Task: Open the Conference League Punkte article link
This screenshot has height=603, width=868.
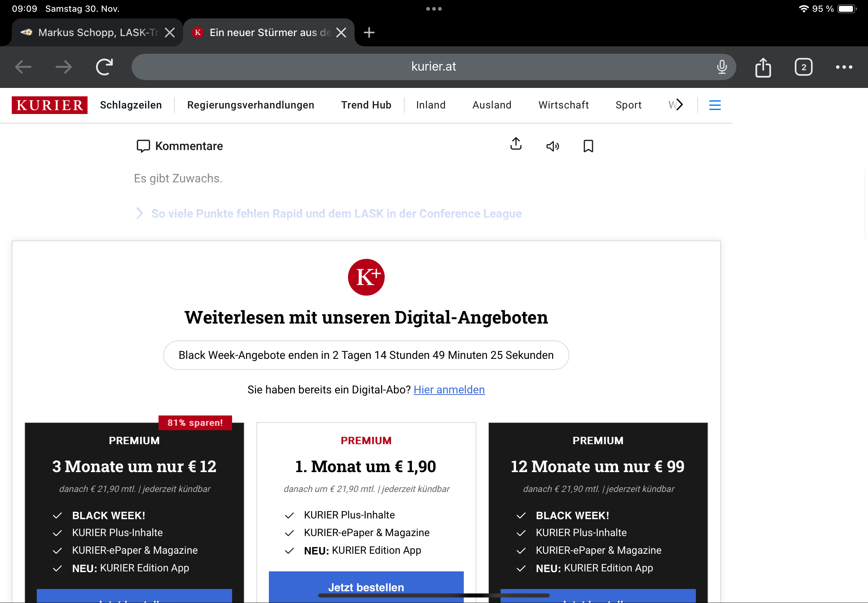Action: tap(336, 214)
